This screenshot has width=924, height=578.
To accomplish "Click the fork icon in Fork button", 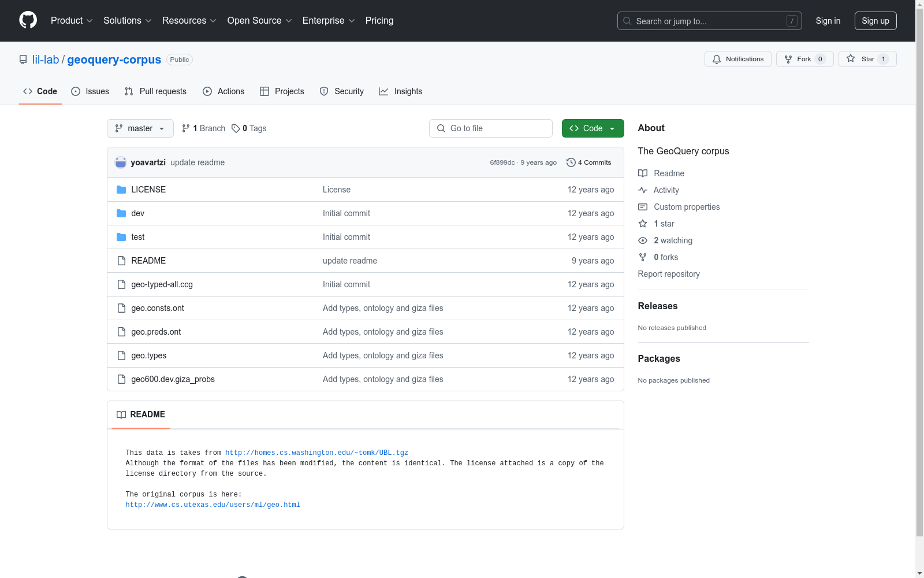I will (x=788, y=59).
